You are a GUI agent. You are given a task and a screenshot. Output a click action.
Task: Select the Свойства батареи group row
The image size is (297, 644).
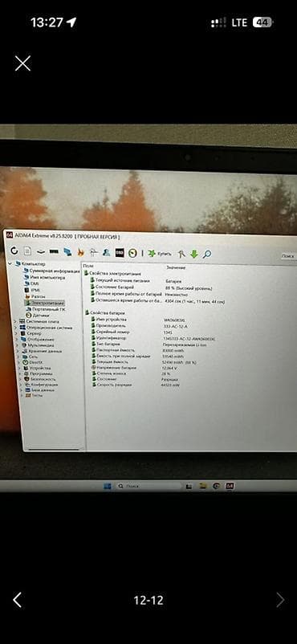point(104,313)
